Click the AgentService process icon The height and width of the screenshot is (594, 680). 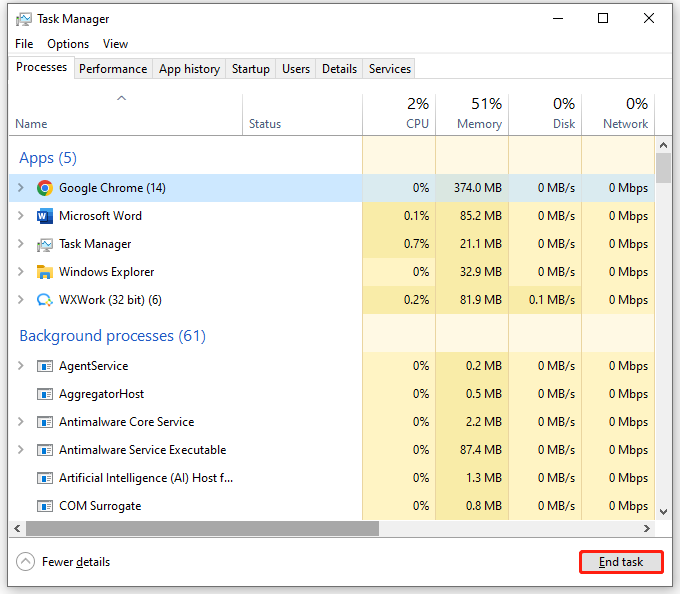click(44, 366)
